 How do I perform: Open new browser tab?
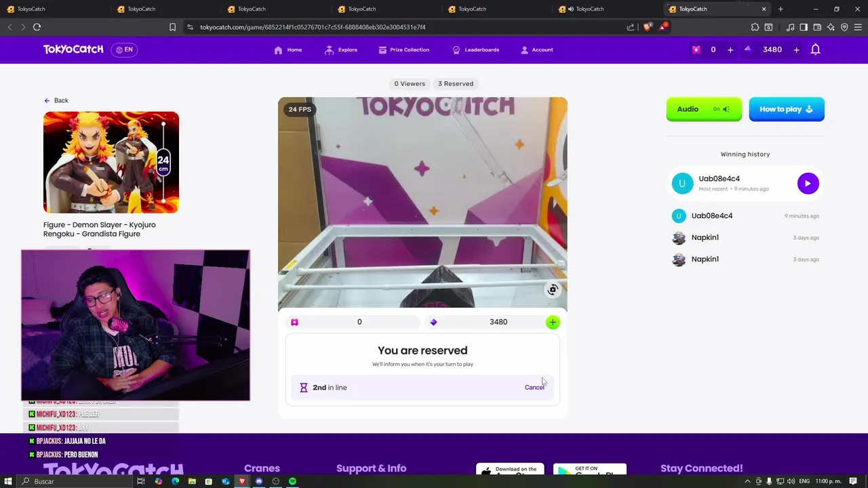(x=781, y=9)
